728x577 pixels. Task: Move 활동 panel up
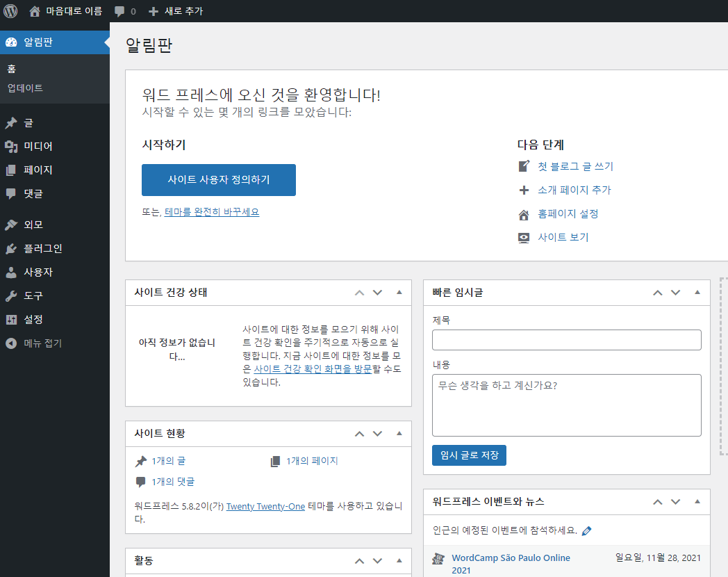[359, 561]
